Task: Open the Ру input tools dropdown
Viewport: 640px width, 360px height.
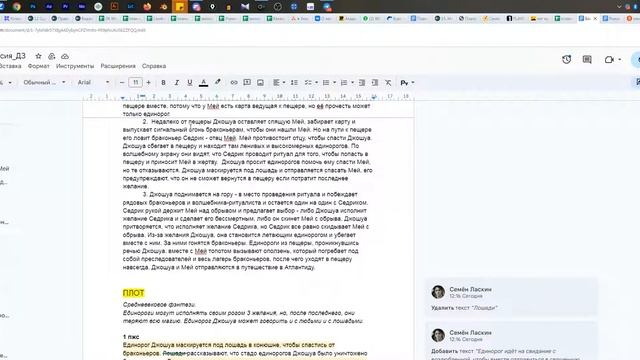Action: click(407, 82)
